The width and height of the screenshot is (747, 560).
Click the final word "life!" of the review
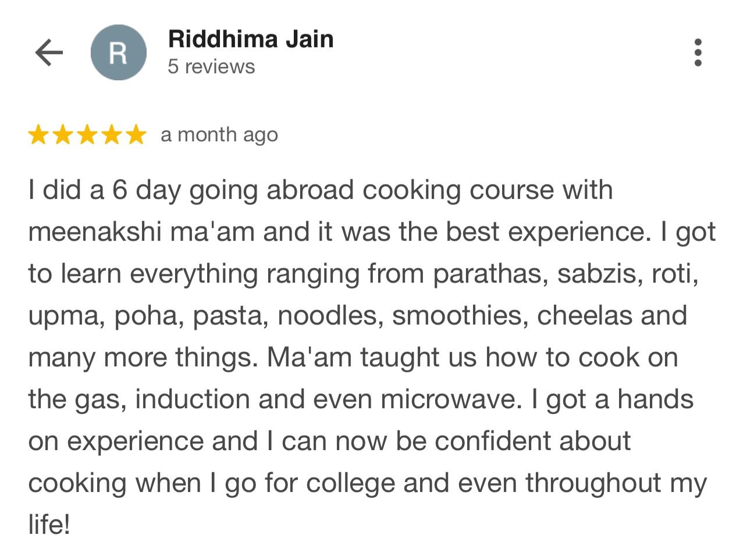point(49,525)
